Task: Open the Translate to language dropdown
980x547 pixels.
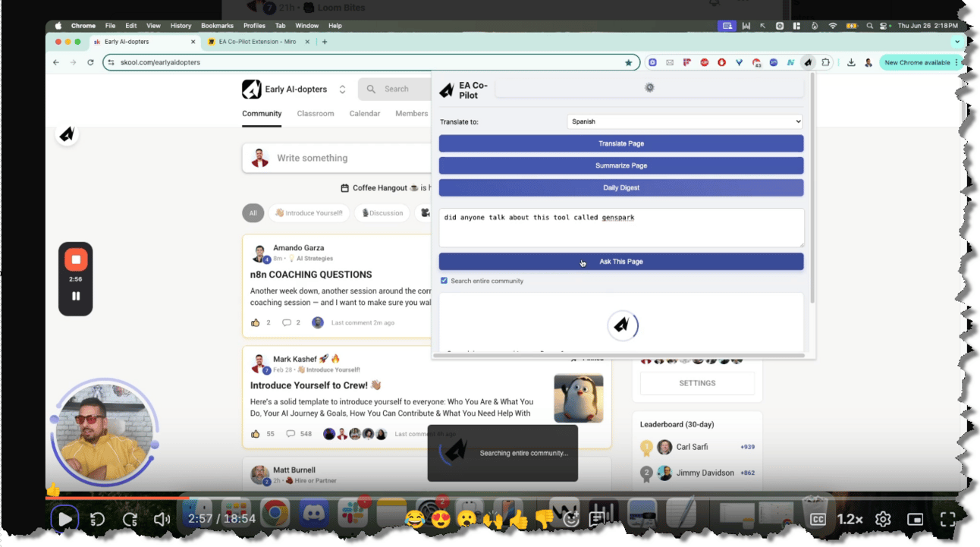Action: [x=685, y=121]
